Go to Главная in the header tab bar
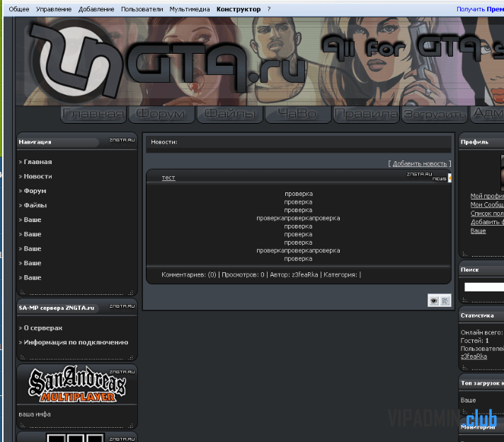 93,114
